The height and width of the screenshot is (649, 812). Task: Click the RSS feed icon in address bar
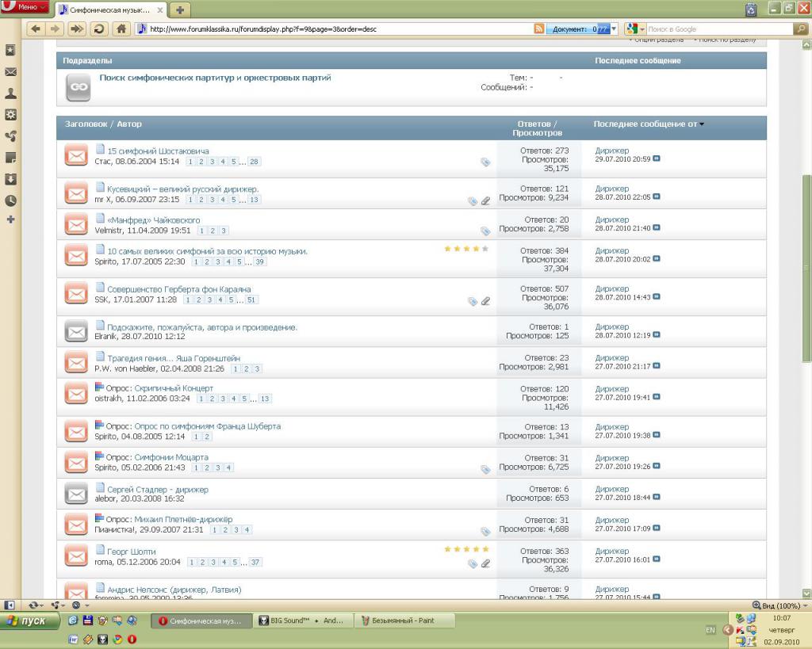tap(539, 29)
